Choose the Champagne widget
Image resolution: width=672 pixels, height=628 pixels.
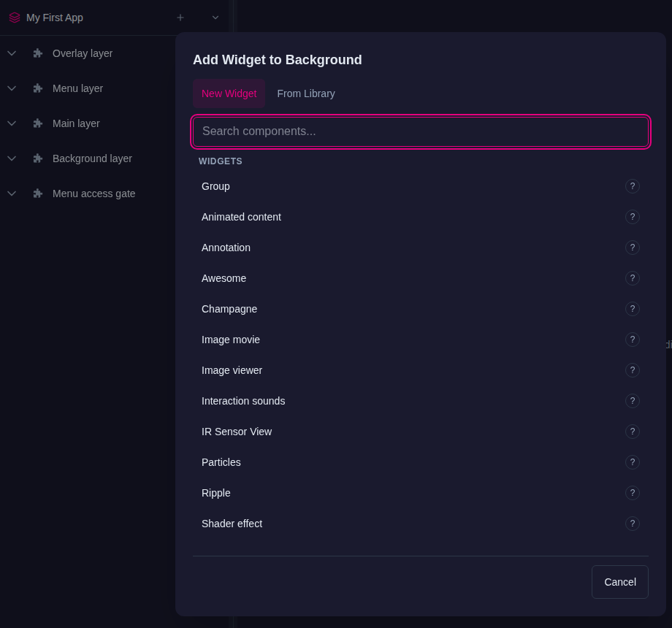pos(421,309)
